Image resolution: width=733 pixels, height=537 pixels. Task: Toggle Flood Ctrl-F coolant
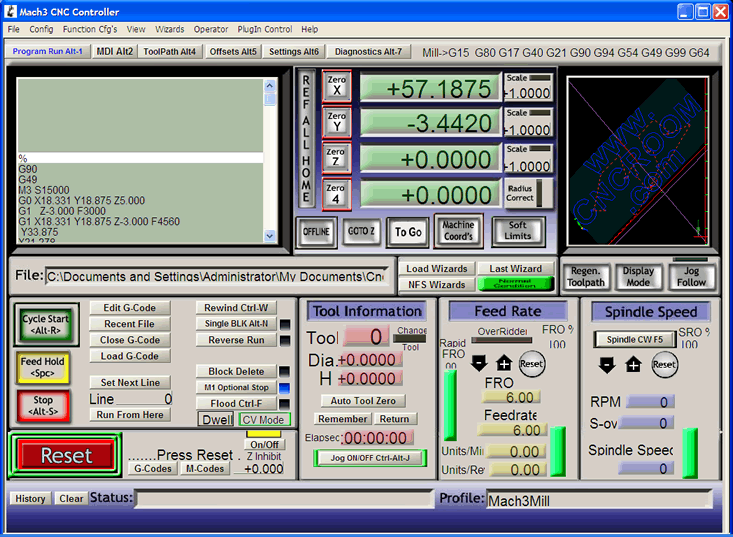coord(237,403)
